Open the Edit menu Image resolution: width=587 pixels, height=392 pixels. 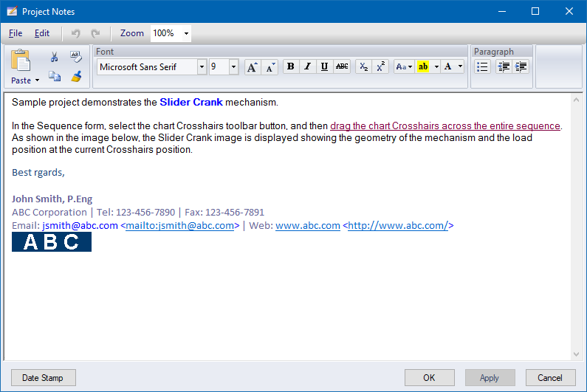click(42, 33)
